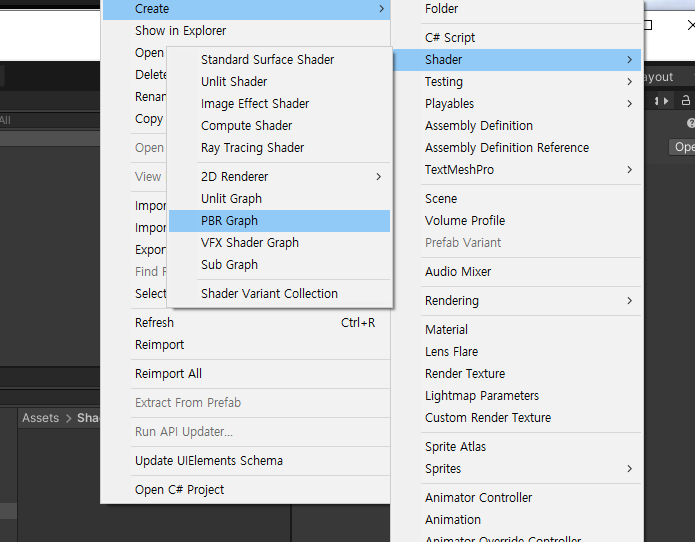Image resolution: width=695 pixels, height=542 pixels.
Task: Click the Inspector lock icon
Action: tap(685, 101)
